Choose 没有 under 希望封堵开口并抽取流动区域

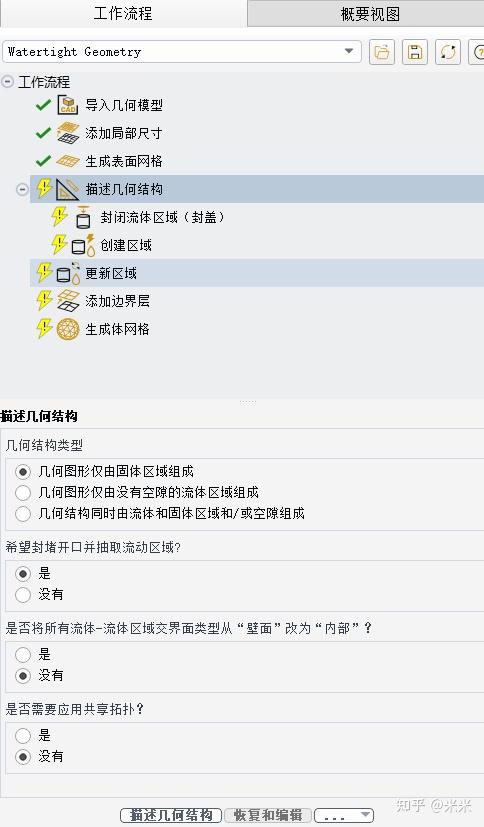[23, 595]
